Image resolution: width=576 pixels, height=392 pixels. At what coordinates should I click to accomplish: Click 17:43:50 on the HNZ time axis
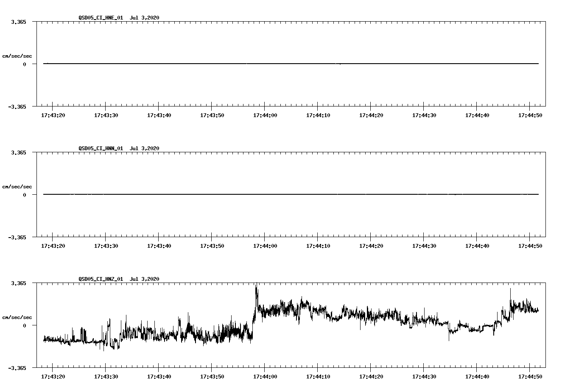(x=212, y=376)
